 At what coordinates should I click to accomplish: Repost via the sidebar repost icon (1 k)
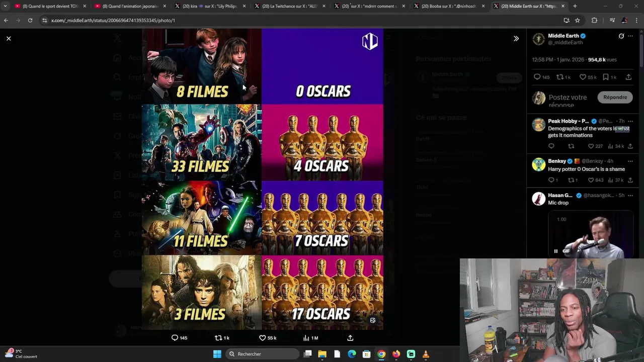point(559,77)
